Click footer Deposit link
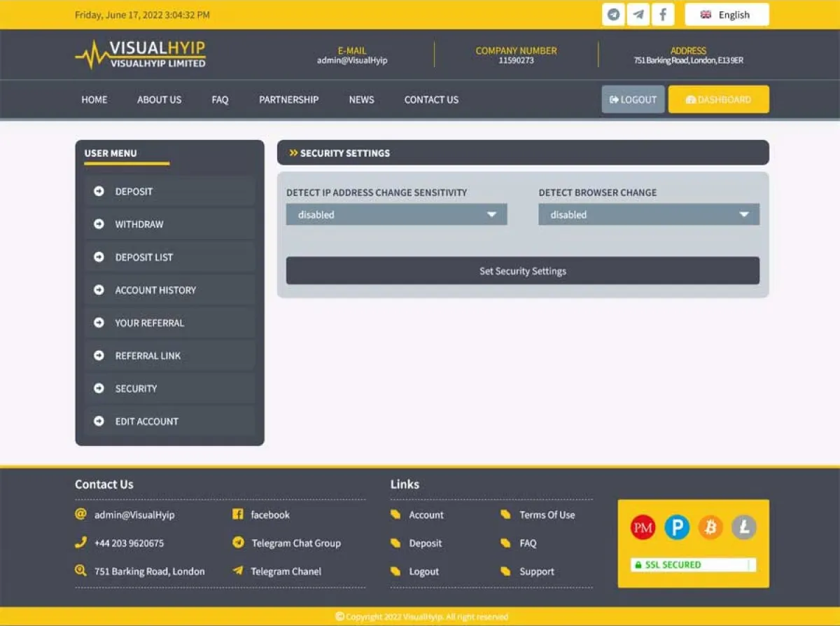Viewport: 840px width, 626px height. (426, 543)
